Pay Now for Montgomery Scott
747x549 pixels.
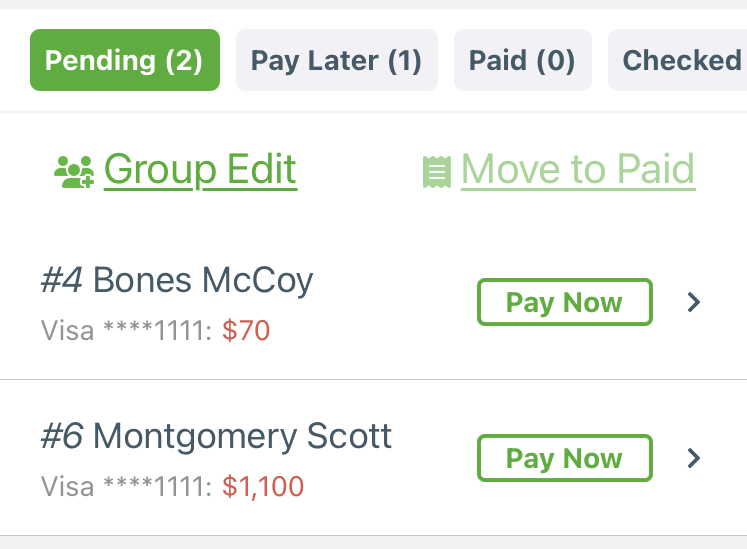(x=565, y=458)
